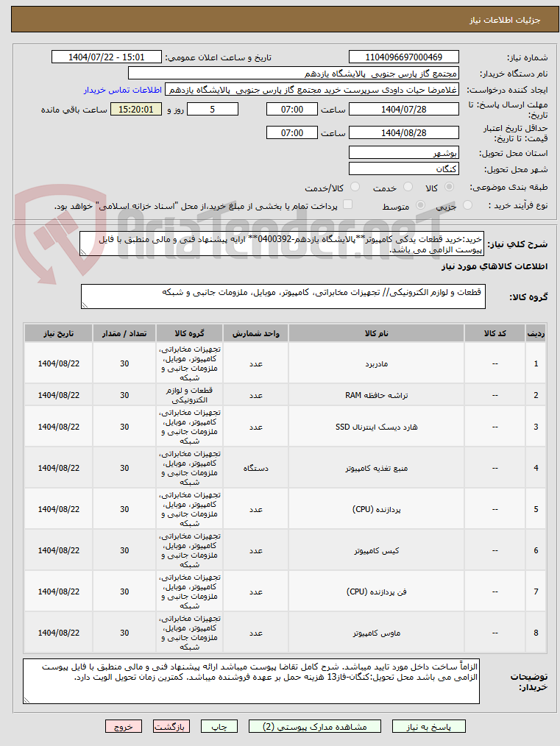Click the خروج exit button

[124, 726]
